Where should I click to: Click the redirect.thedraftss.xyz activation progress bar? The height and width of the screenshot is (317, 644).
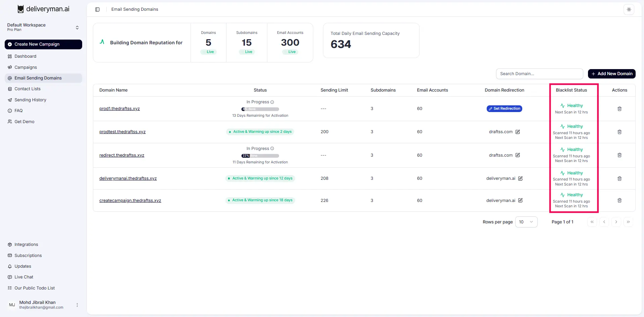260,156
